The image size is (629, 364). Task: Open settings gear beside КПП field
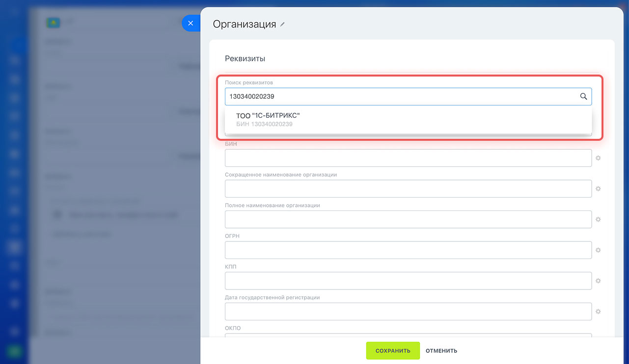click(598, 281)
